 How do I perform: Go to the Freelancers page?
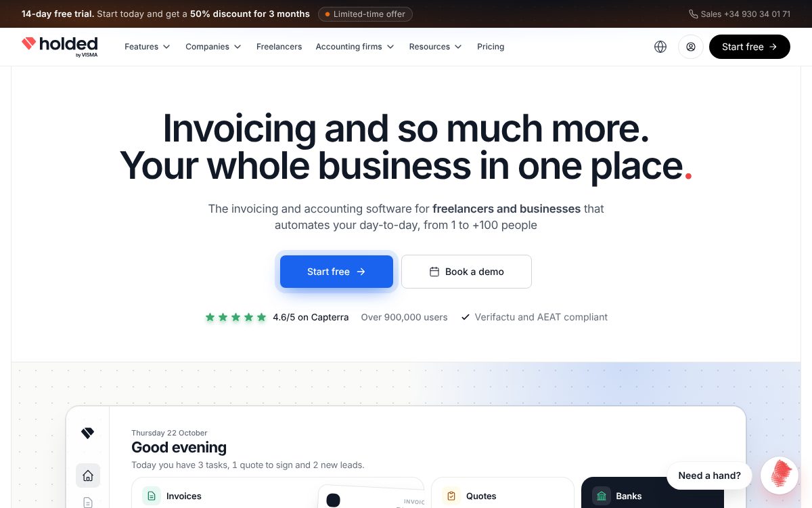(x=279, y=47)
